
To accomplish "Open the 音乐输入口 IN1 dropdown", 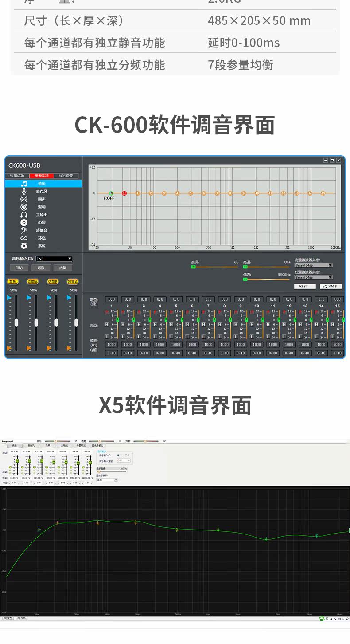I will (x=54, y=259).
